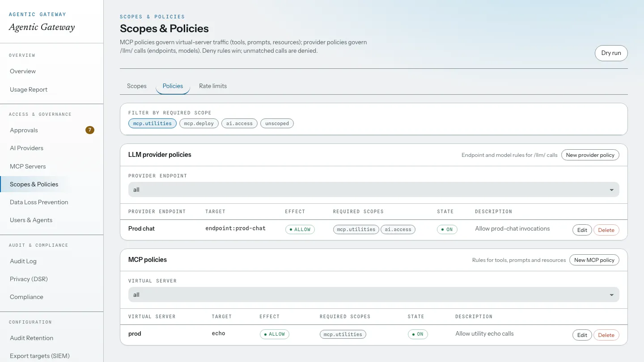Toggle the mcp.utilities scope filter chip
The height and width of the screenshot is (362, 644).
tap(153, 123)
